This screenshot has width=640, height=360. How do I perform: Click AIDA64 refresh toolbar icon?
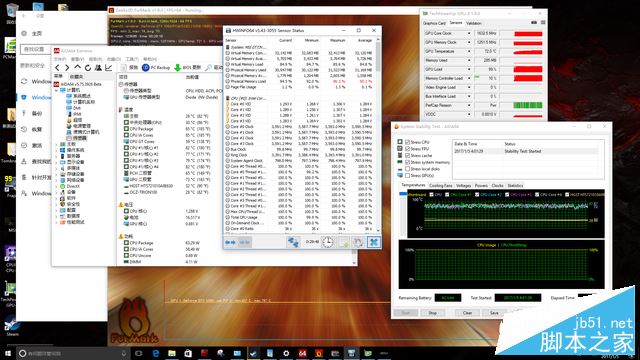click(88, 68)
